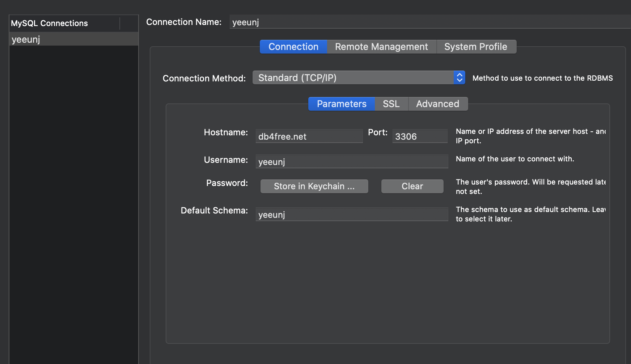Click the Connection Method label
Image resolution: width=631 pixels, height=364 pixels.
click(204, 79)
